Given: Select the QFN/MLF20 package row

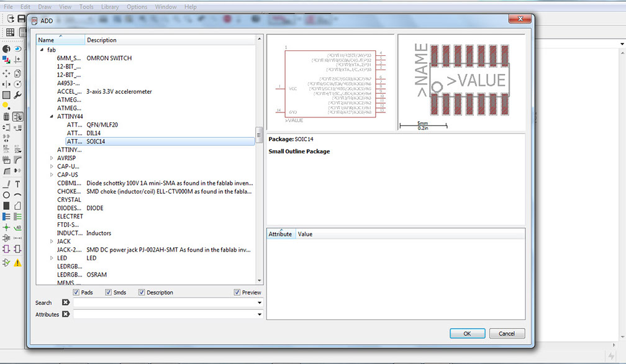Looking at the screenshot, I should (160, 124).
